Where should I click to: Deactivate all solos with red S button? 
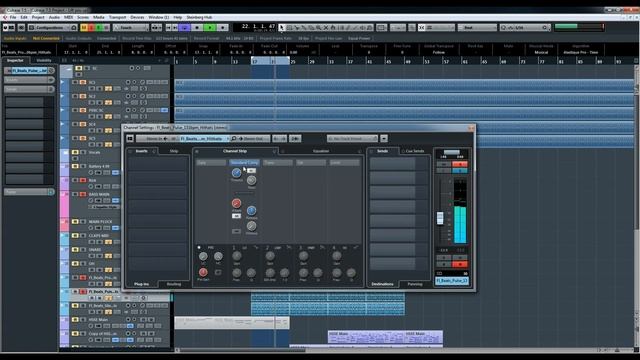click(91, 27)
